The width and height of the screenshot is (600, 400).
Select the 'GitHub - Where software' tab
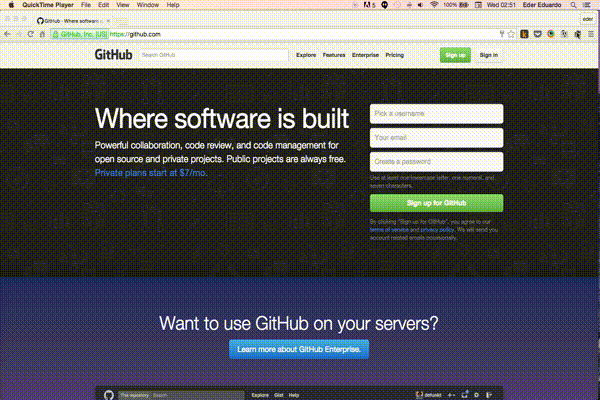[x=71, y=21]
